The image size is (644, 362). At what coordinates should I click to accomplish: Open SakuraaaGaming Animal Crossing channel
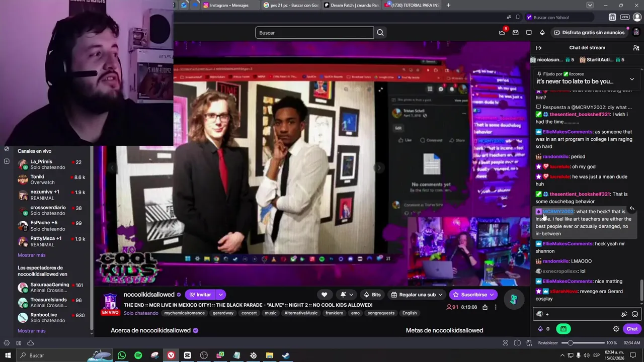[x=52, y=288]
